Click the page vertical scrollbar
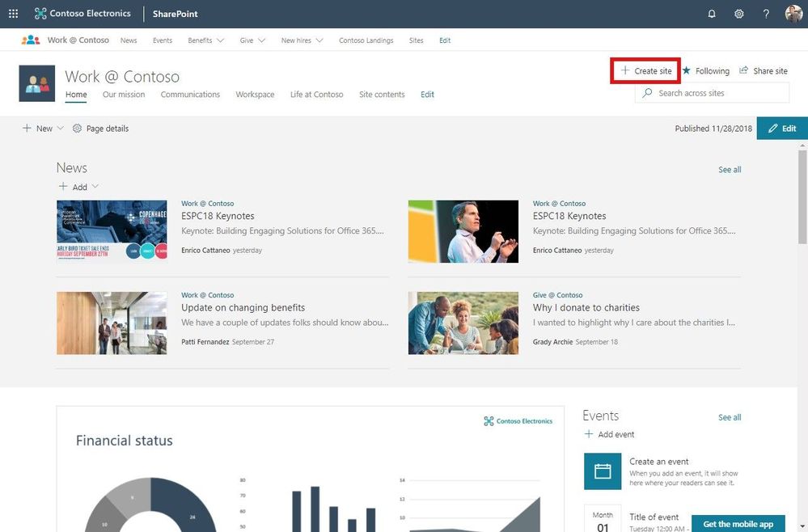Image resolution: width=808 pixels, height=532 pixels. coord(802,196)
